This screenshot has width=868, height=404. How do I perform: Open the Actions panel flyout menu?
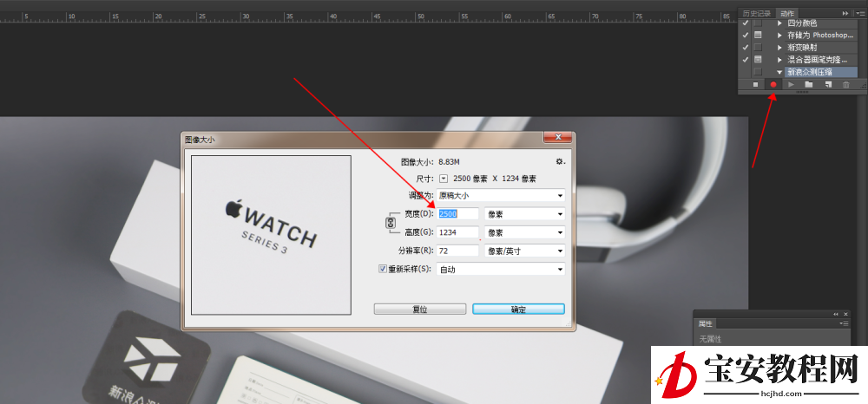pyautogui.click(x=859, y=13)
